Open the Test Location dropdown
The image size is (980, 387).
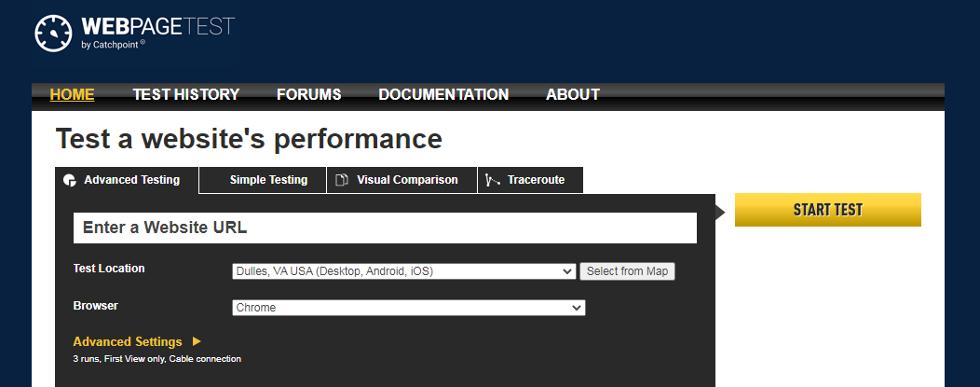point(403,271)
